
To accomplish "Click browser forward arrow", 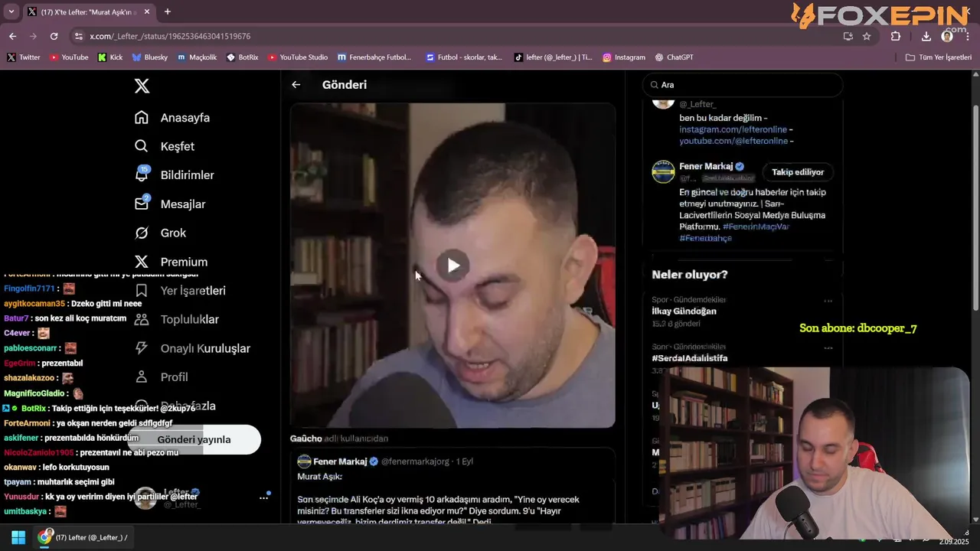I will 33,36.
